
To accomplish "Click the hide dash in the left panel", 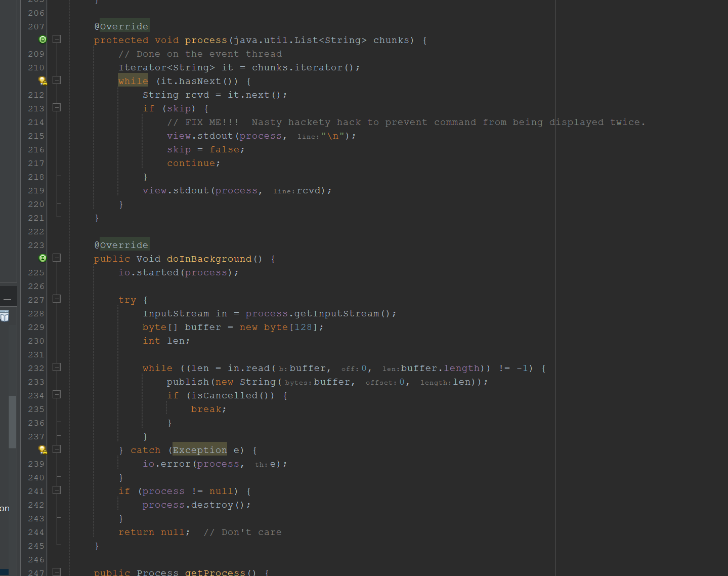I will click(7, 299).
